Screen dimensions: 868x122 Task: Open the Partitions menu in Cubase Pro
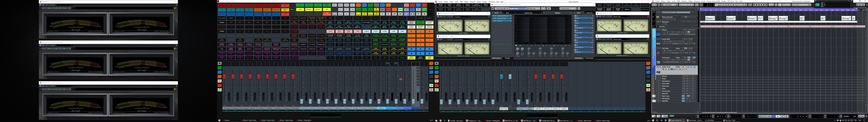tap(684, 1)
